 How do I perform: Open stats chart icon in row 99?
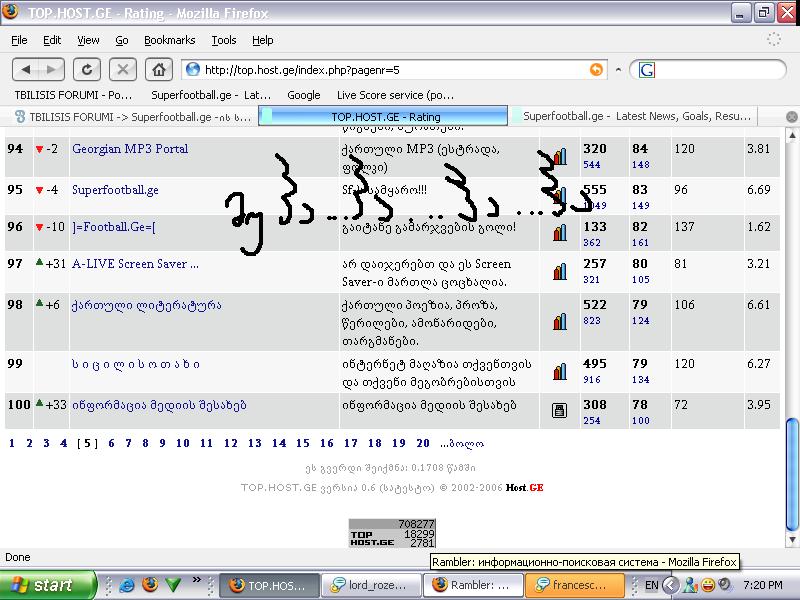pos(560,371)
